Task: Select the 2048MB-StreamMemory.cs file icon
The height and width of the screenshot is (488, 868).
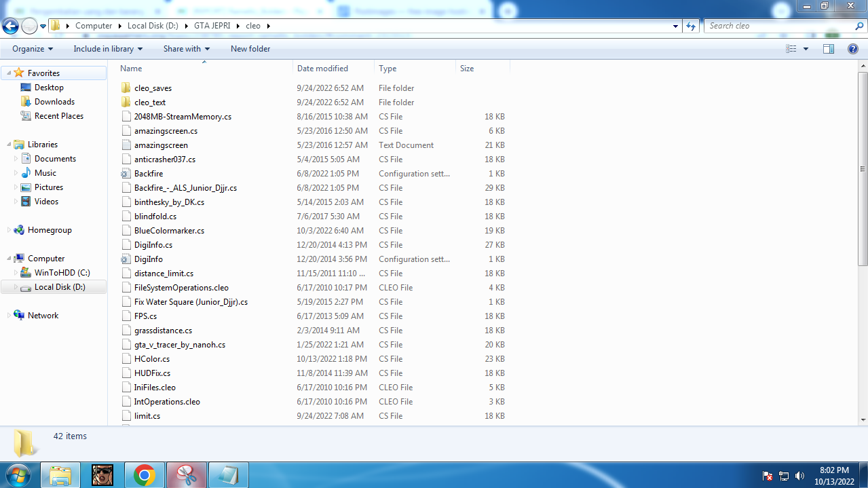Action: [x=126, y=117]
